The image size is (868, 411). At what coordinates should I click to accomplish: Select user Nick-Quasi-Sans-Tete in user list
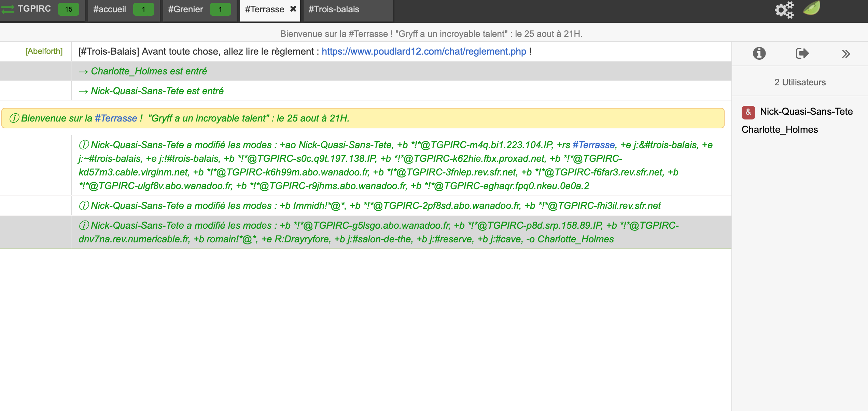(806, 112)
